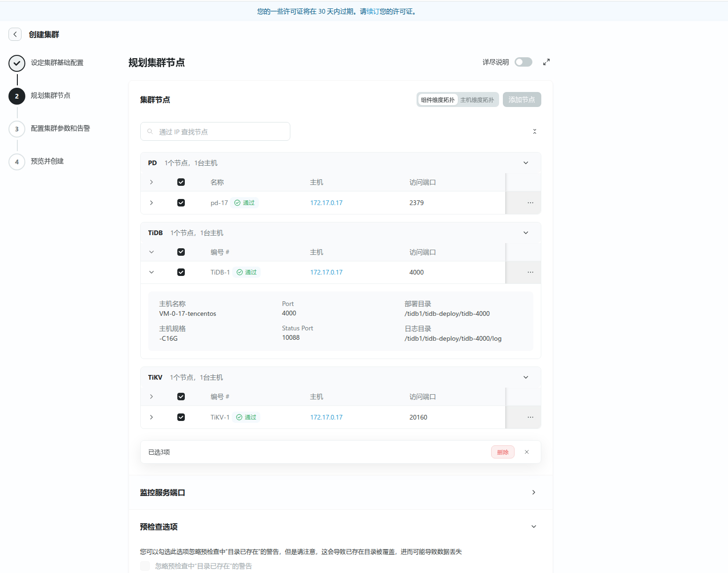Click the 通过 status badge on TiDB-1
This screenshot has width=728, height=573.
click(x=247, y=272)
